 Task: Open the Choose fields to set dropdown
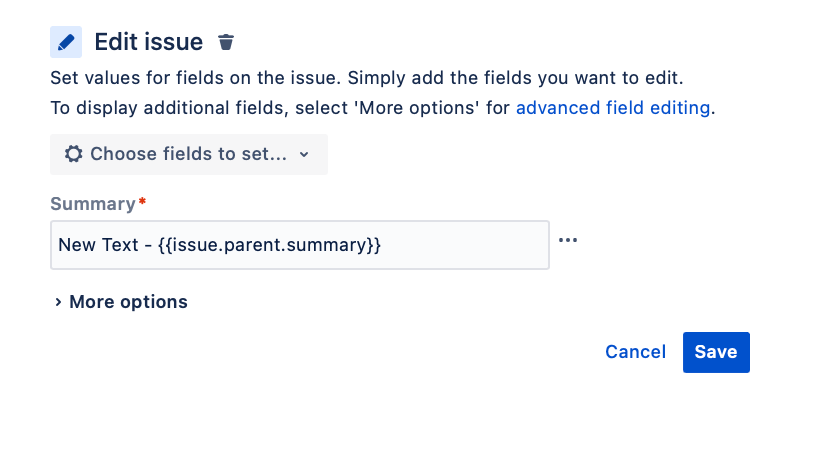coord(189,155)
